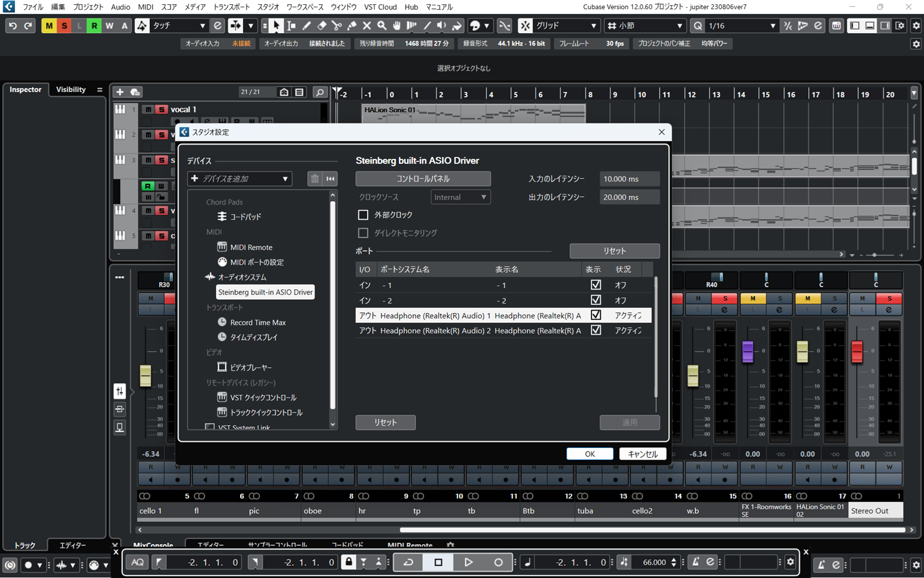The height and width of the screenshot is (578, 924).
Task: Click the Apply Quantize Q icon
Action: coord(698,26)
